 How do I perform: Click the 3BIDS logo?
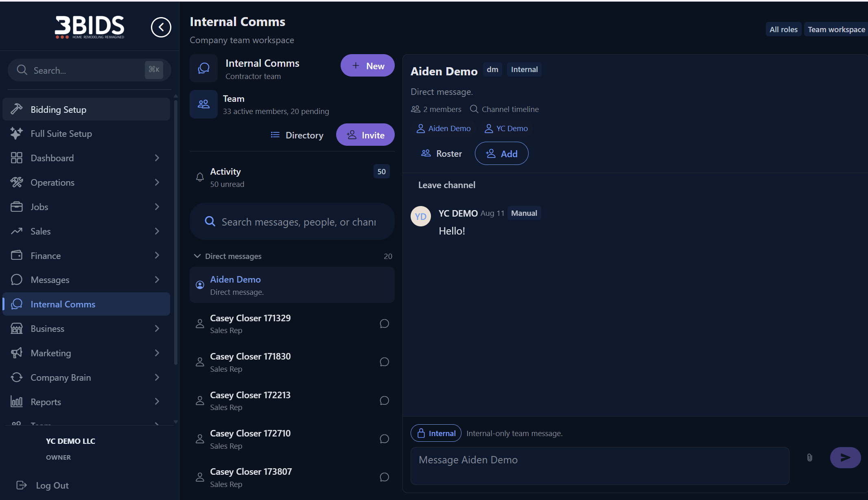[x=90, y=27]
